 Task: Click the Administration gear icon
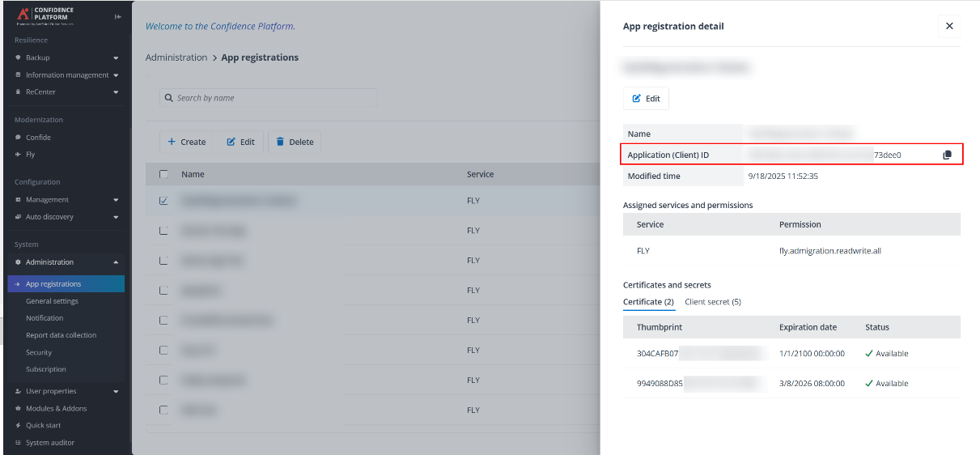click(x=19, y=262)
